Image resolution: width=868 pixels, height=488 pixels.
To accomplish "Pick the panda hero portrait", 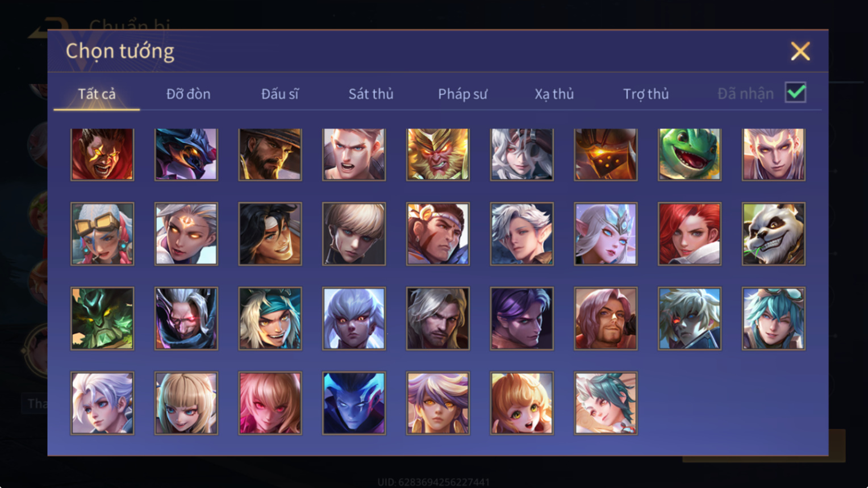I will click(773, 233).
